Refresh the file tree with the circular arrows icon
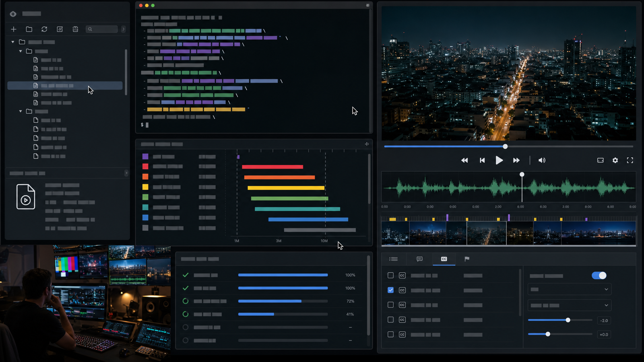 [44, 29]
